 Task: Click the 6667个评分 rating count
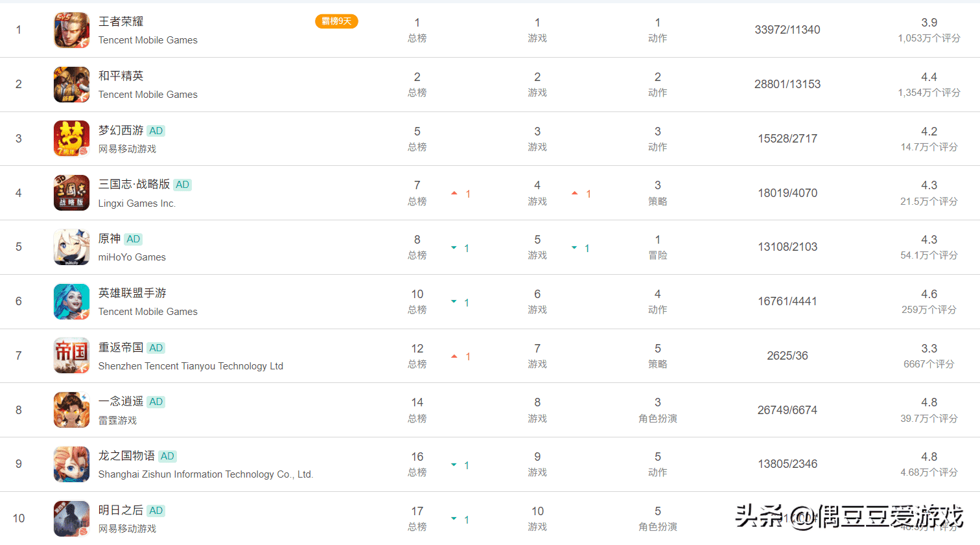click(929, 364)
